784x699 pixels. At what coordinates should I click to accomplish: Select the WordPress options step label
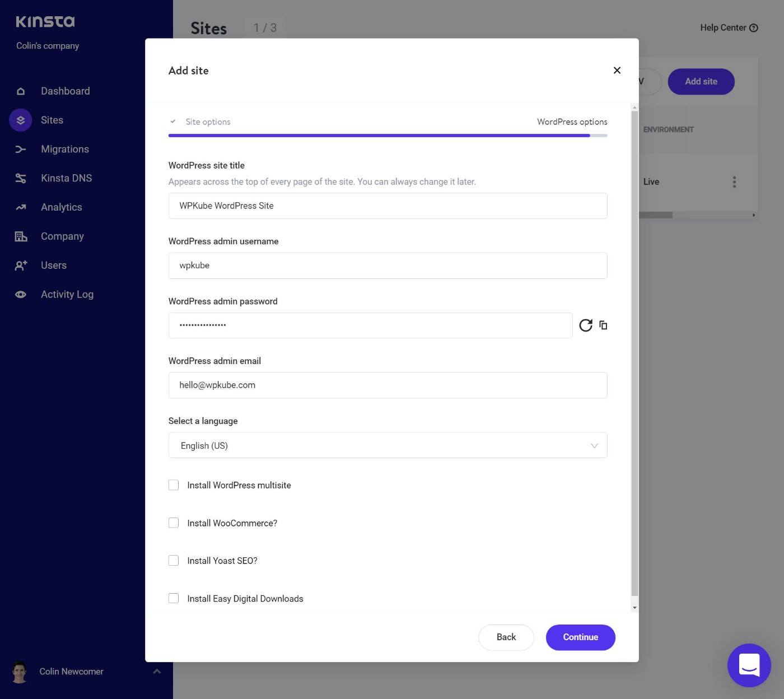pos(572,122)
